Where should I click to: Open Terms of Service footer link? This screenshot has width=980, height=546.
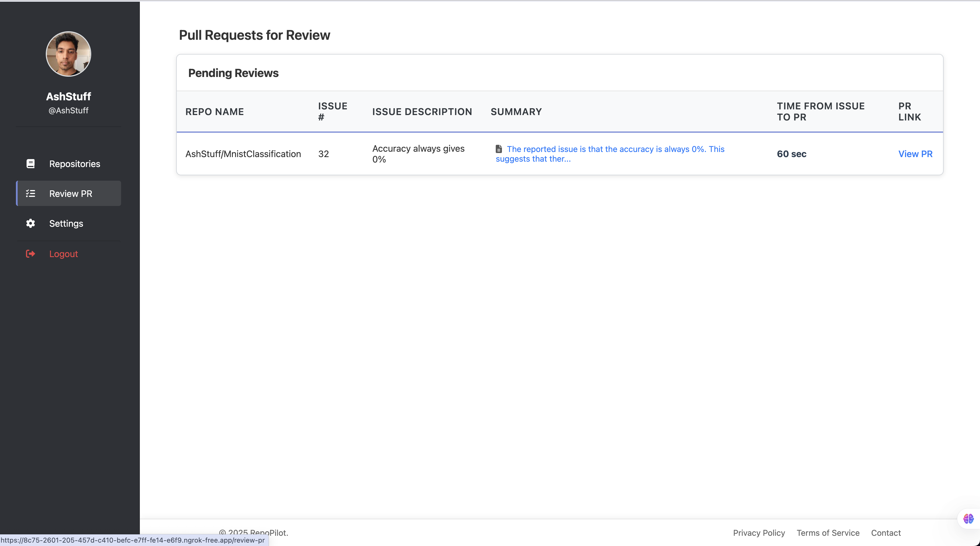click(x=828, y=533)
